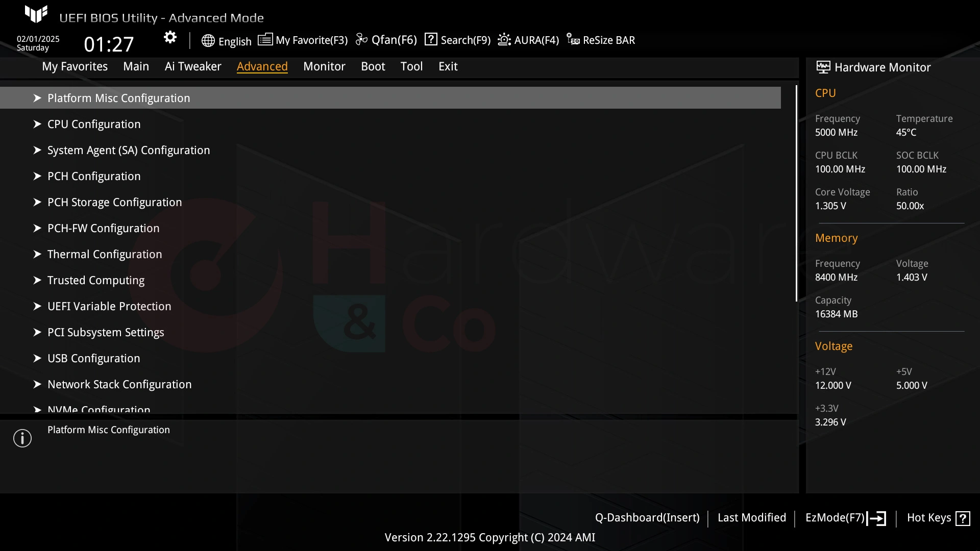Expand USB Configuration settings
Screen dimensions: 980x551
[x=93, y=358]
